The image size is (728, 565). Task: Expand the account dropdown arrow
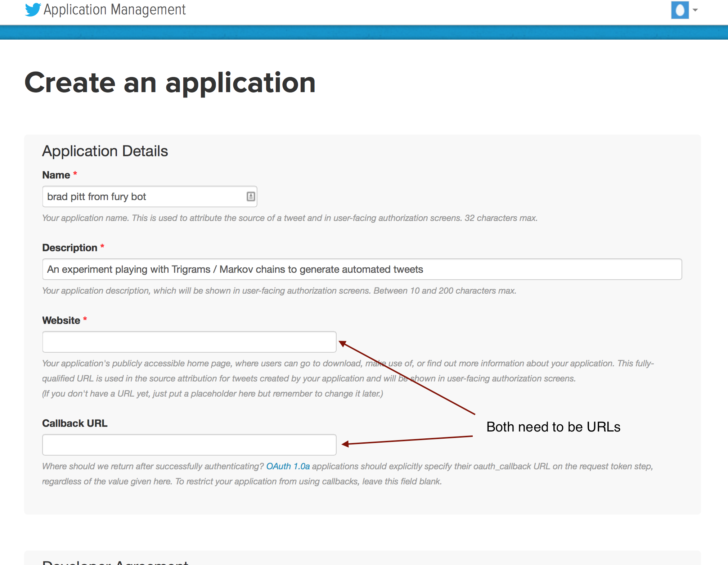pyautogui.click(x=695, y=10)
